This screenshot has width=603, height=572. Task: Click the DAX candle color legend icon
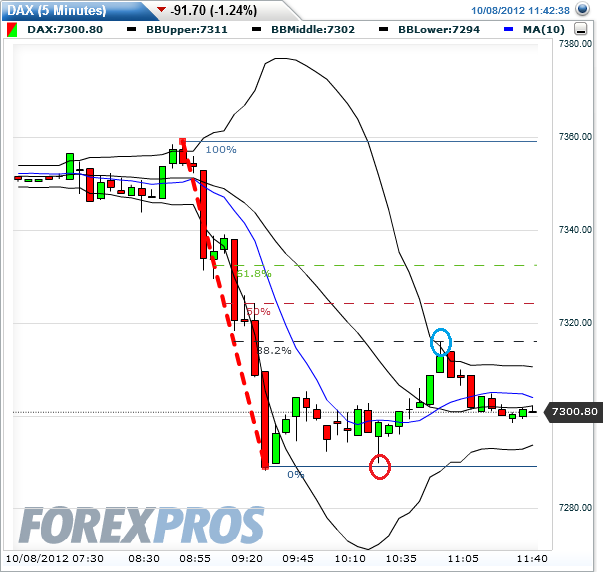[x=12, y=30]
